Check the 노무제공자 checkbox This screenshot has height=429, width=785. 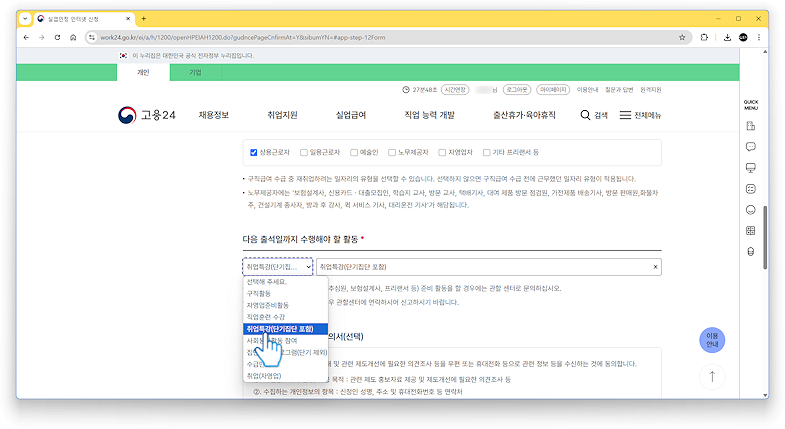coord(392,152)
